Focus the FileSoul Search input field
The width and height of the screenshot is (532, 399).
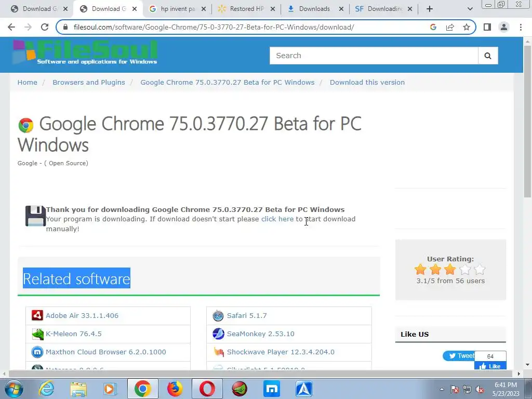pos(374,56)
